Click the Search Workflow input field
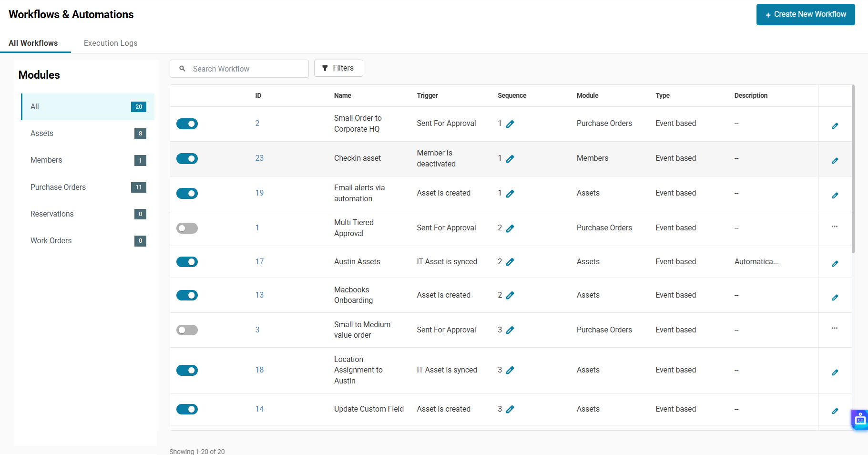 [x=245, y=69]
